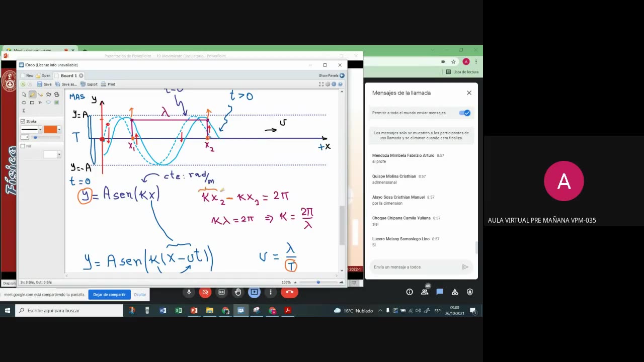Open the stroke color dropdown arrow
The height and width of the screenshot is (362, 644).
[59, 130]
